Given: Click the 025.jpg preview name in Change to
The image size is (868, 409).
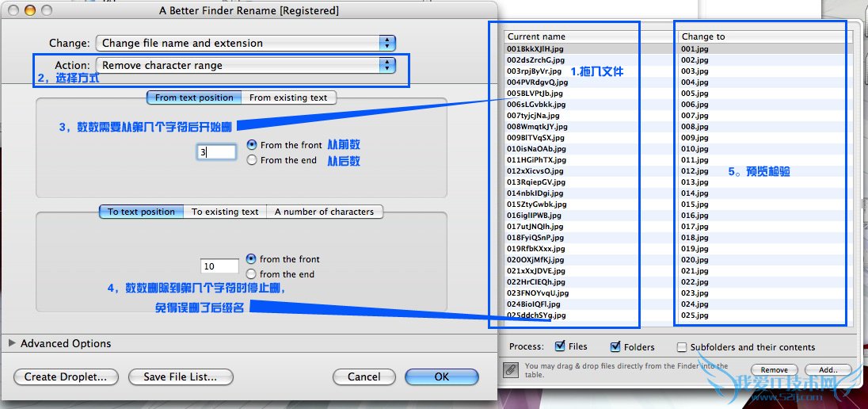Looking at the screenshot, I should (x=695, y=315).
